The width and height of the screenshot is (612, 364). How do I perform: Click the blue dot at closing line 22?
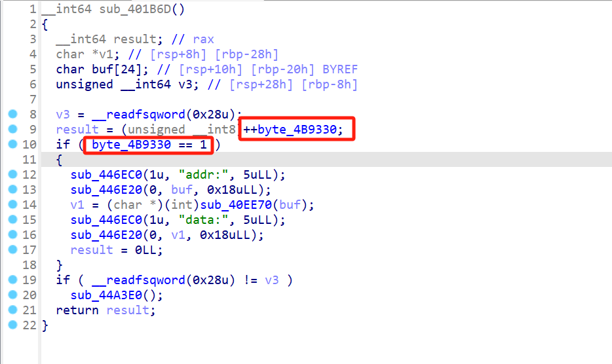pyautogui.click(x=12, y=325)
